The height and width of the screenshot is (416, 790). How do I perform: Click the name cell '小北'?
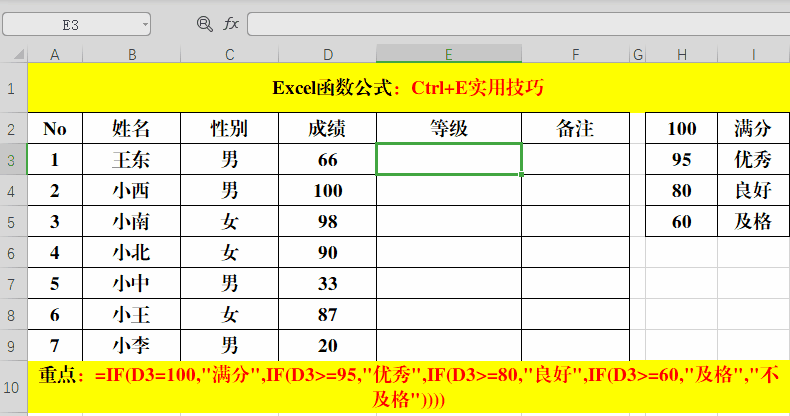[131, 252]
